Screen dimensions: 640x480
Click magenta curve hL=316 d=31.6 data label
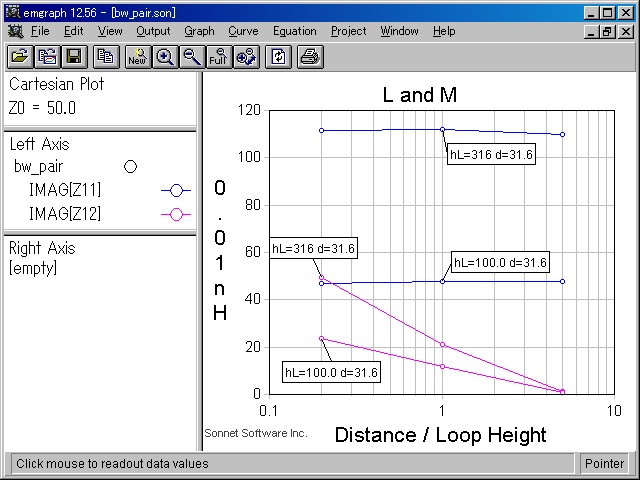pyautogui.click(x=313, y=248)
